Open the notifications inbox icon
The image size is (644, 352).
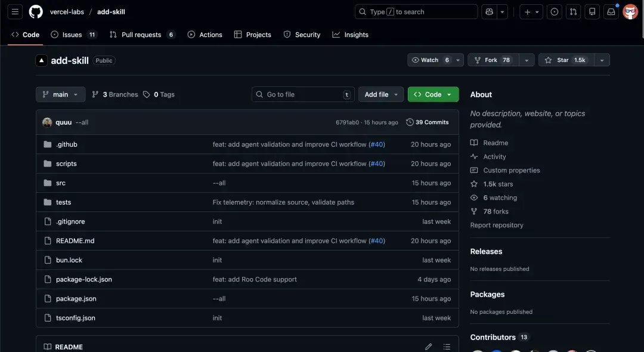[611, 12]
